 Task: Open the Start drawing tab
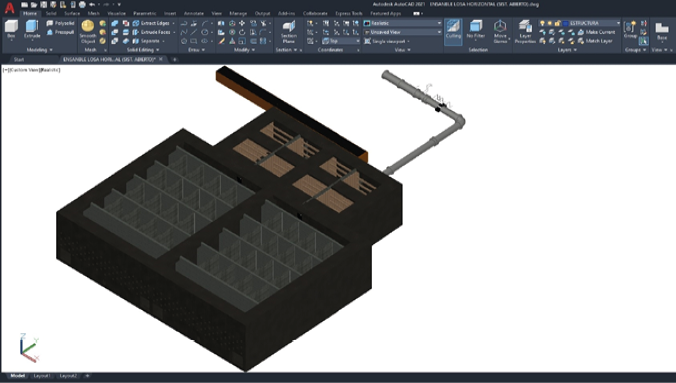coord(19,60)
